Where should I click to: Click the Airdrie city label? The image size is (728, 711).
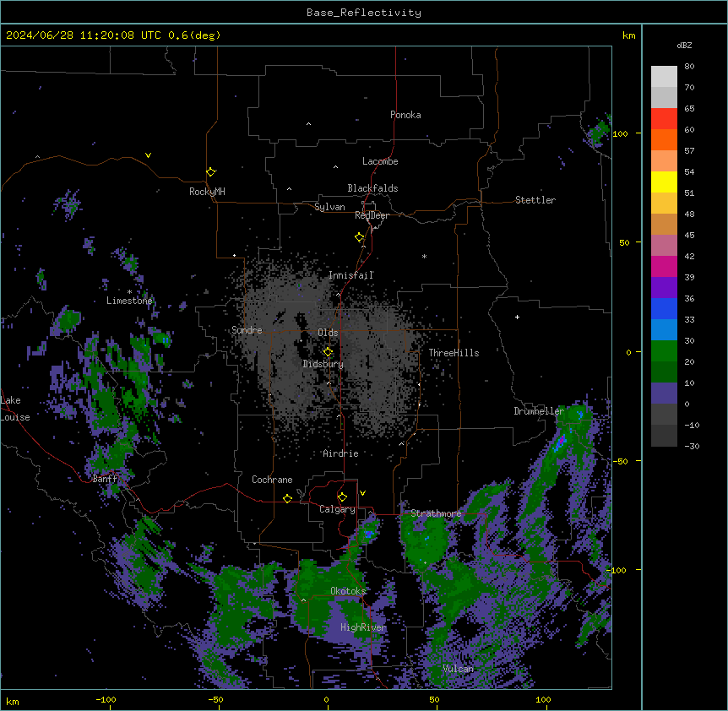tap(341, 453)
